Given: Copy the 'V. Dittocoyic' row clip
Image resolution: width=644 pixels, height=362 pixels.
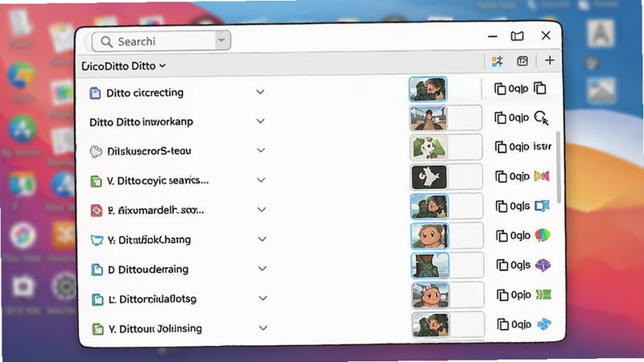Looking at the screenshot, I should coord(501,177).
